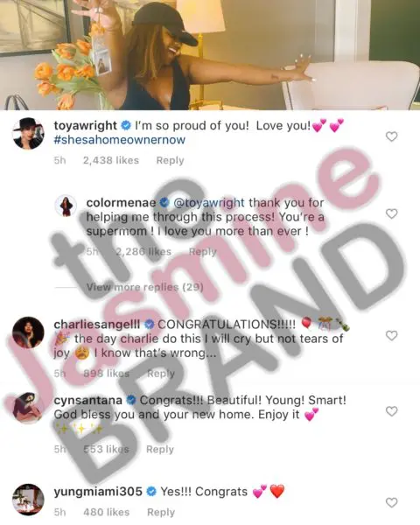Like yungmiami305's comment via heart icon
Image resolution: width=420 pixels, height=525 pixels.
391,502
